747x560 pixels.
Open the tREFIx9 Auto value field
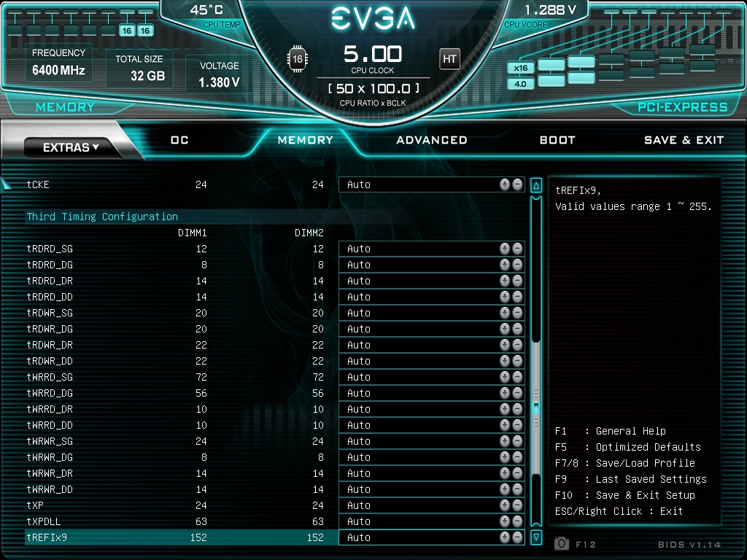click(432, 537)
